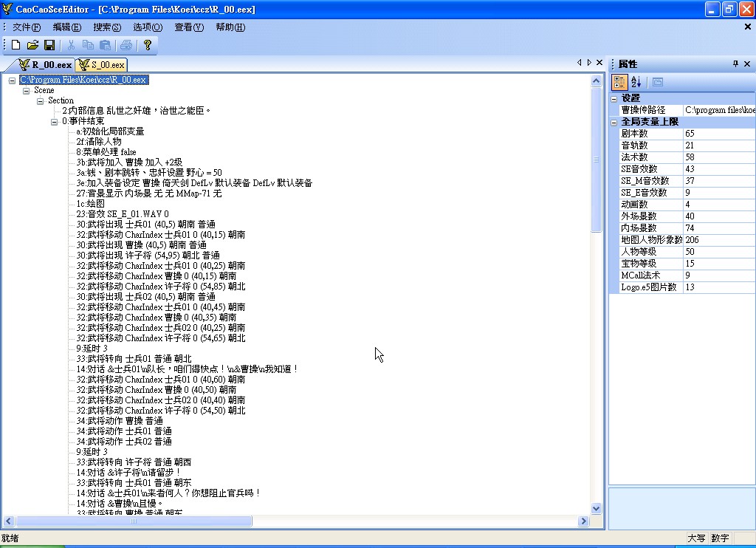Collapse the 0:事件结束 tree node
The height and width of the screenshot is (548, 756).
tap(55, 121)
